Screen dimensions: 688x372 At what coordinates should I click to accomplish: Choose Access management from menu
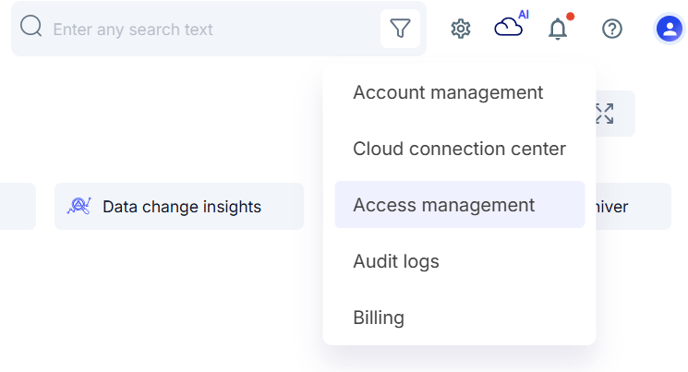pos(459,205)
